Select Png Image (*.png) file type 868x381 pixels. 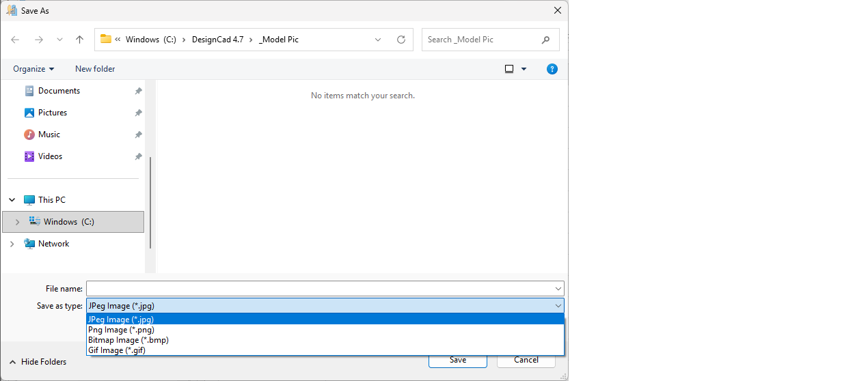(x=121, y=330)
